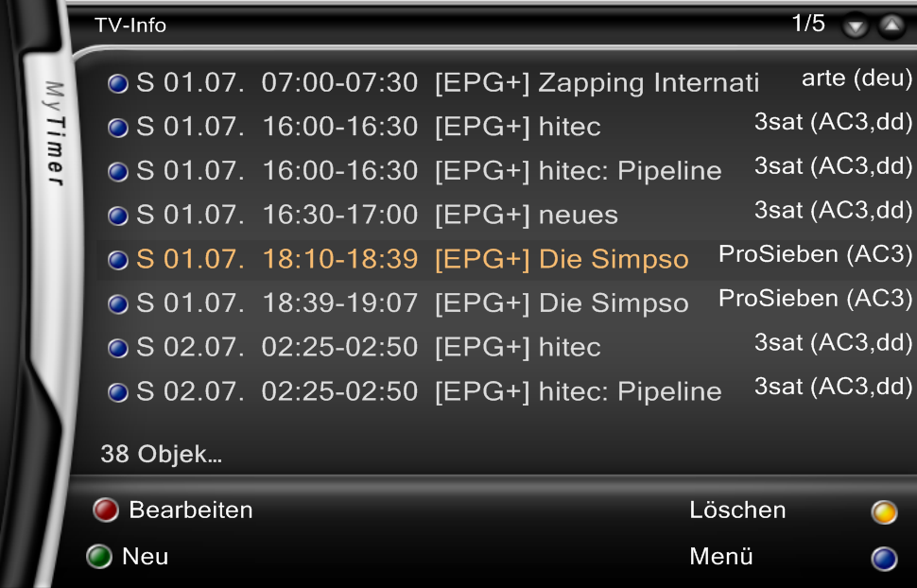Click the Neu label
This screenshot has width=917, height=588.
coord(145,556)
